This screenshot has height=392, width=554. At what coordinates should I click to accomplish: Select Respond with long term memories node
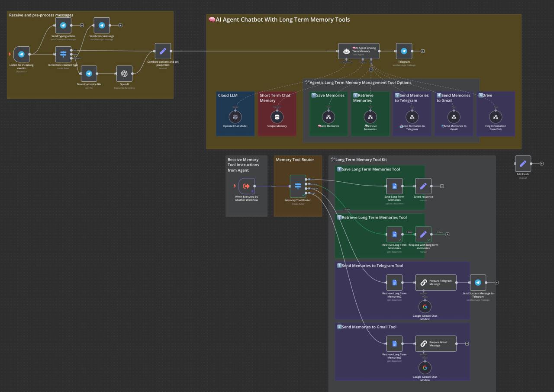[x=423, y=234]
